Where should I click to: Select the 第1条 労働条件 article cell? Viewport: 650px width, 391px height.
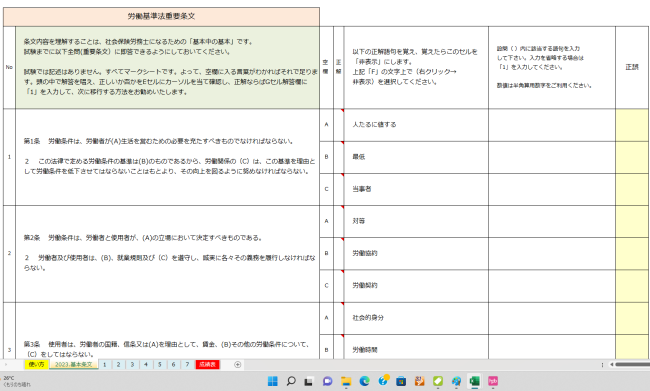click(x=167, y=157)
